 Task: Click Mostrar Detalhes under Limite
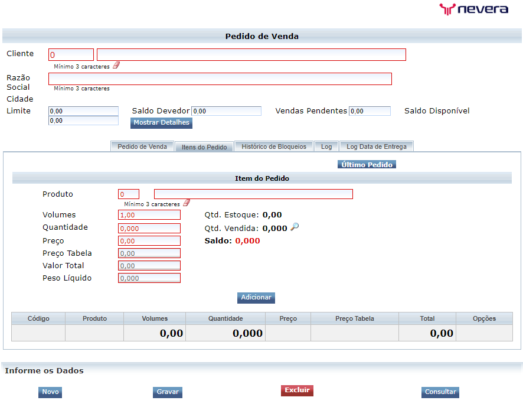point(161,123)
